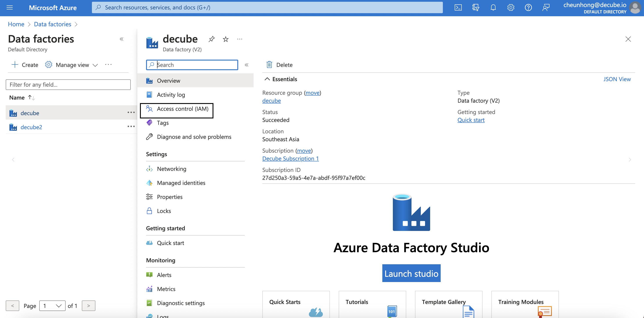Collapse the Data factories list pane
644x318 pixels.
(122, 39)
